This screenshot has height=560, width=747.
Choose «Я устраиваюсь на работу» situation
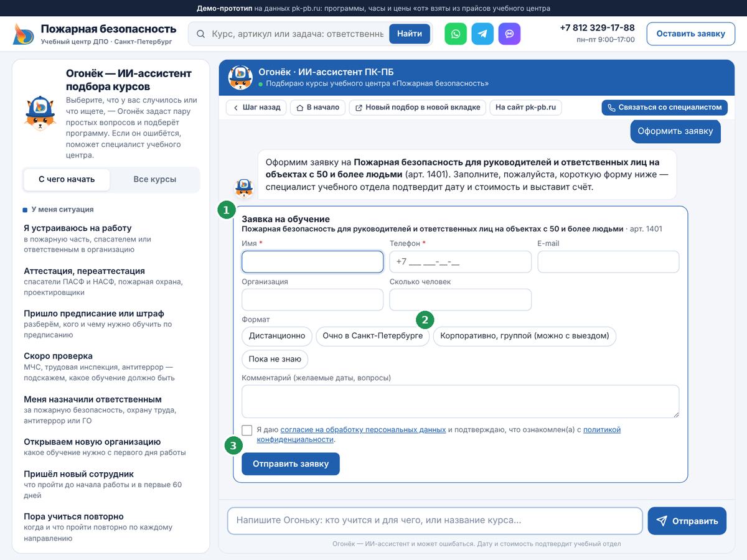click(111, 238)
